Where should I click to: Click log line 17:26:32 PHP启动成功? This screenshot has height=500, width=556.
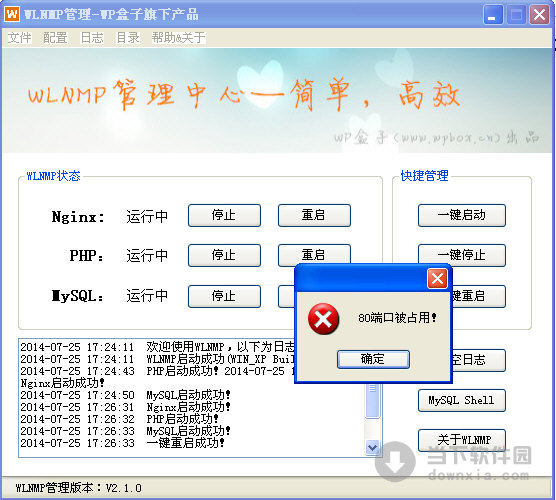coord(119,419)
